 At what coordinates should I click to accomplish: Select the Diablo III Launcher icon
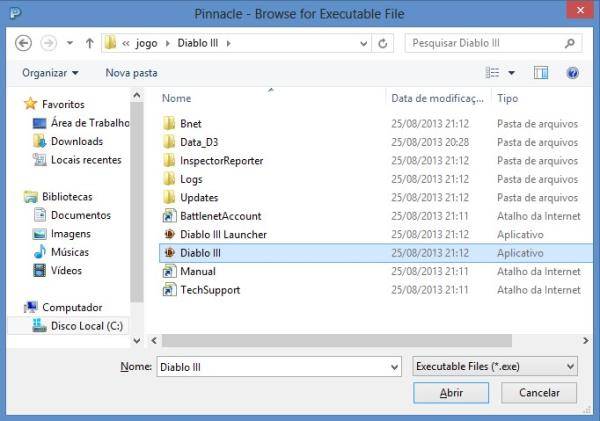pyautogui.click(x=169, y=234)
